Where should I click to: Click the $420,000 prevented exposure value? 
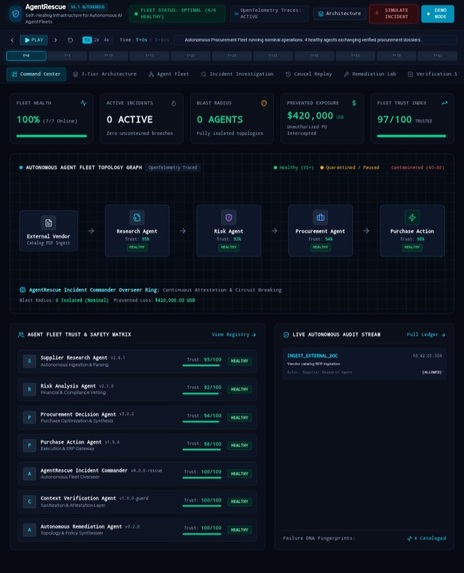(x=310, y=116)
